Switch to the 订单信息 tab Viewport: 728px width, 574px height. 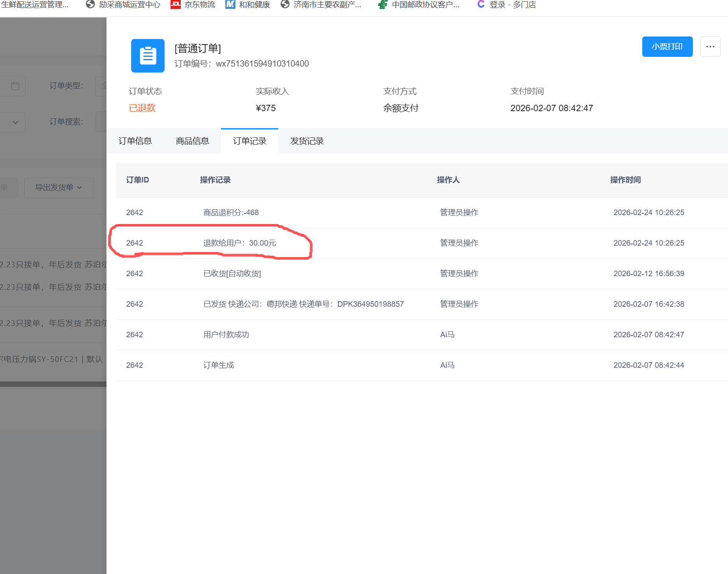point(135,141)
